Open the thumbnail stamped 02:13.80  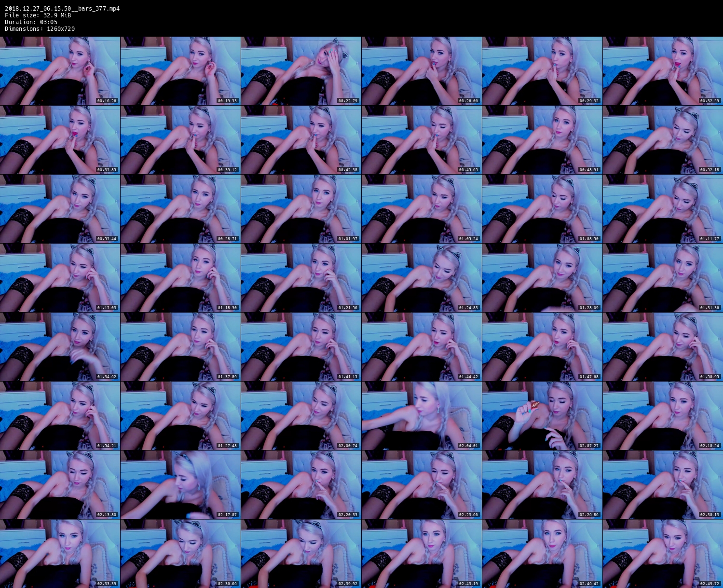pyautogui.click(x=60, y=485)
